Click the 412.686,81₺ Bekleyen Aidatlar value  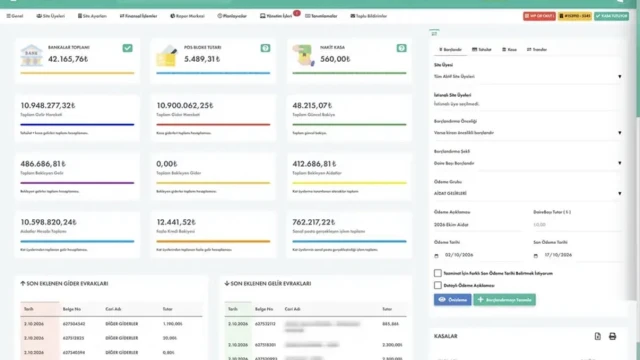click(x=314, y=164)
